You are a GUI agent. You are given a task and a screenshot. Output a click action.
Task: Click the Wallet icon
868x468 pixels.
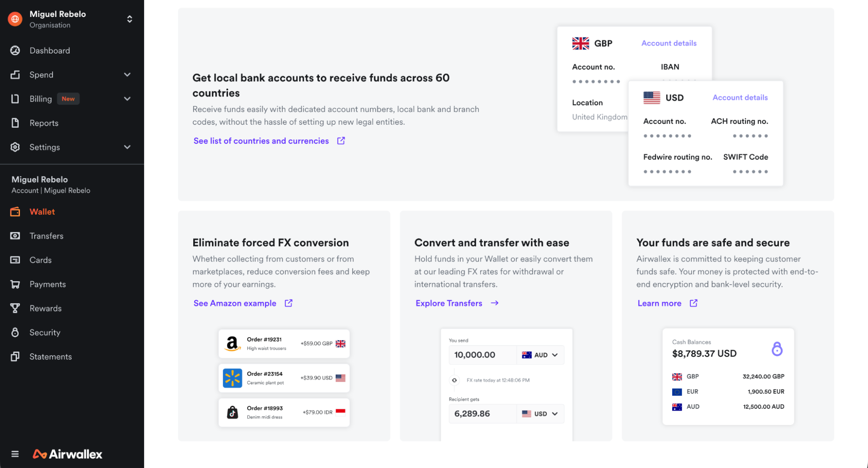[15, 212]
